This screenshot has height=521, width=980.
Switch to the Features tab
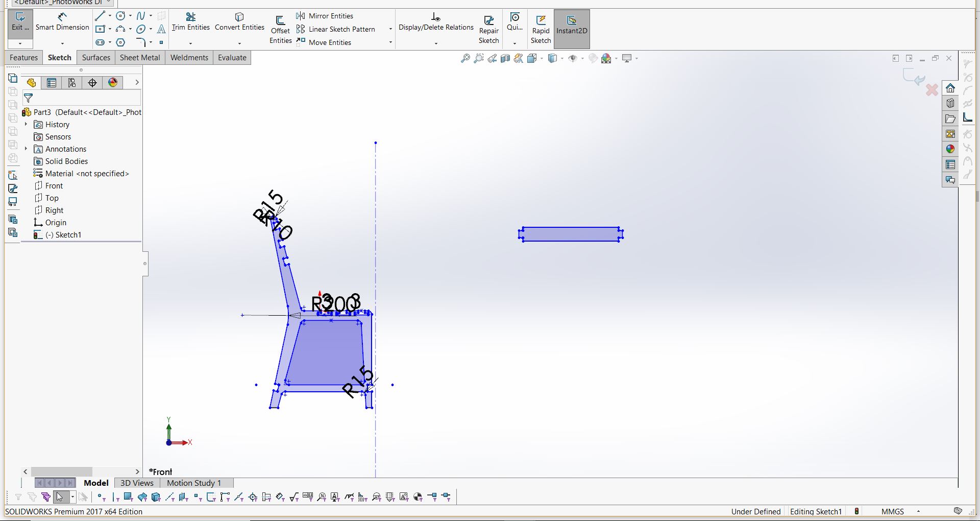23,58
